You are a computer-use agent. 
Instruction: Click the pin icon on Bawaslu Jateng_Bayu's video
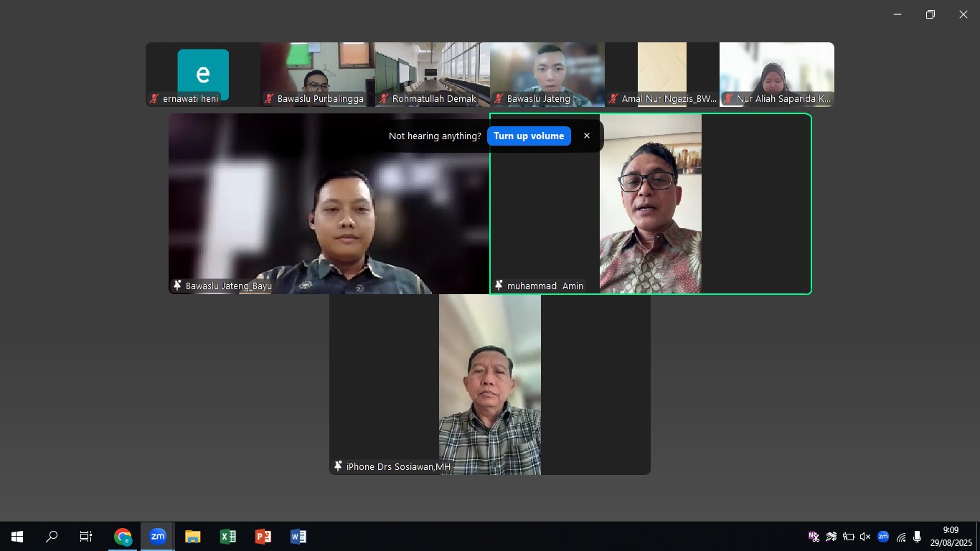[x=177, y=285]
